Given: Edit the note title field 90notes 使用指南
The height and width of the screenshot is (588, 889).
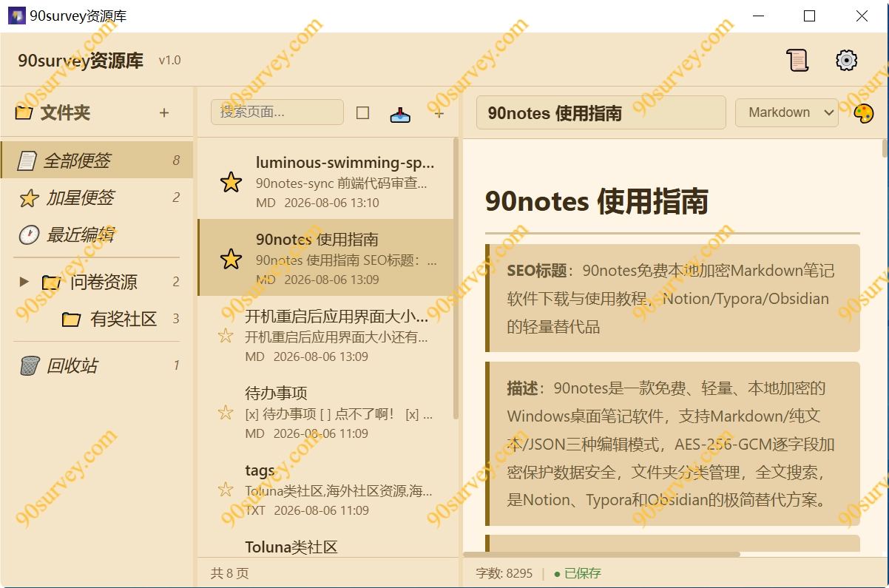Looking at the screenshot, I should [x=601, y=113].
